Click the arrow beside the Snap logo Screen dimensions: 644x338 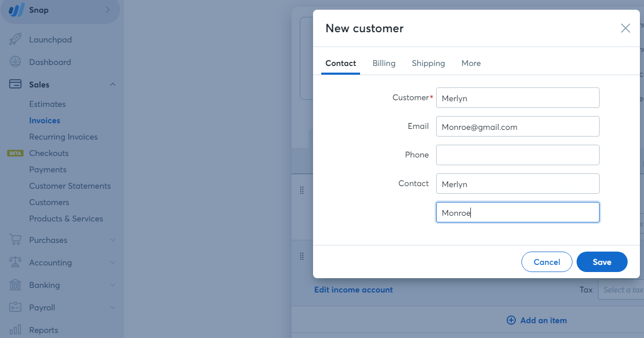[x=107, y=10]
